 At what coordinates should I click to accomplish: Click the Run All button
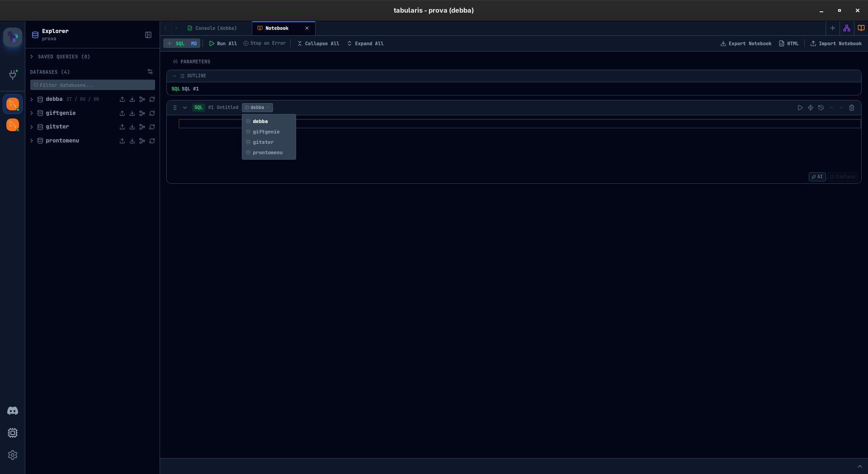point(223,43)
